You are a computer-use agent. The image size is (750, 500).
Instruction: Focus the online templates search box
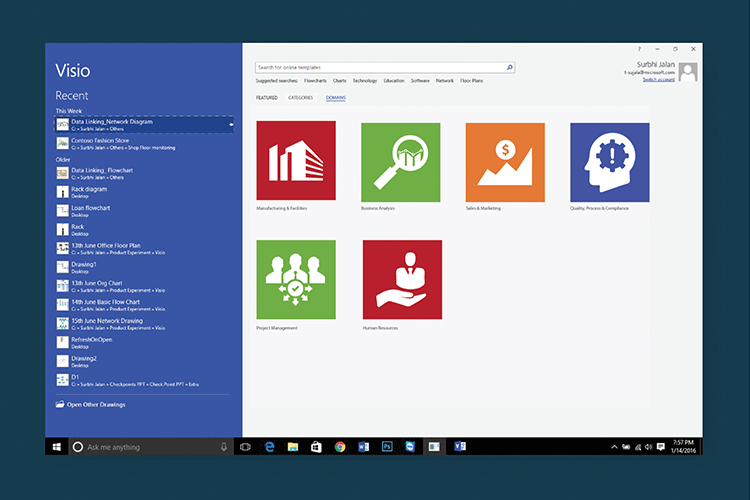(x=380, y=68)
